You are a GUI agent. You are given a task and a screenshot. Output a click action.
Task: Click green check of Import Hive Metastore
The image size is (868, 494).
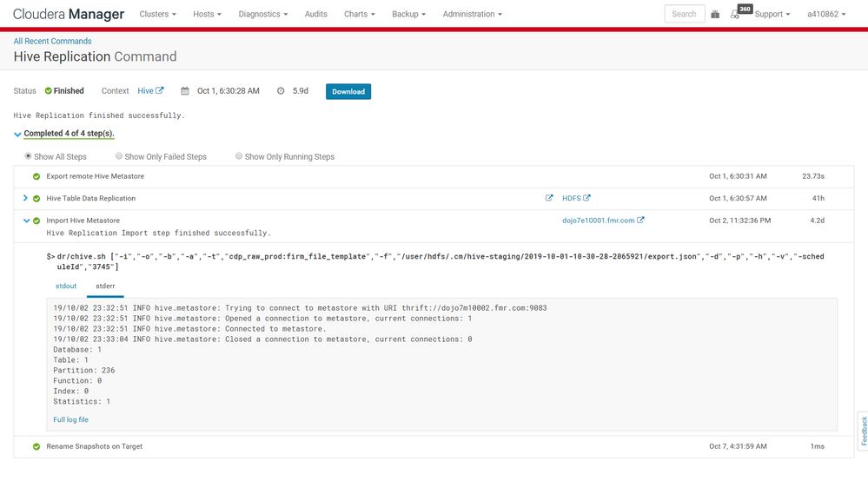click(36, 221)
